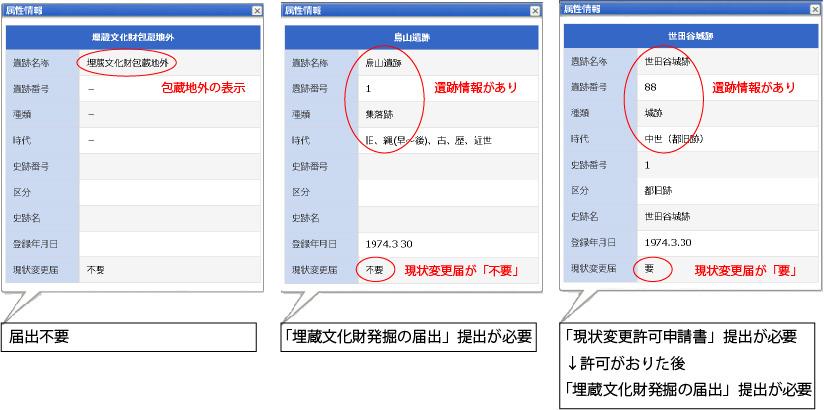Click 現状変更届 label in 烏山遺跡 popup

[x=314, y=270]
